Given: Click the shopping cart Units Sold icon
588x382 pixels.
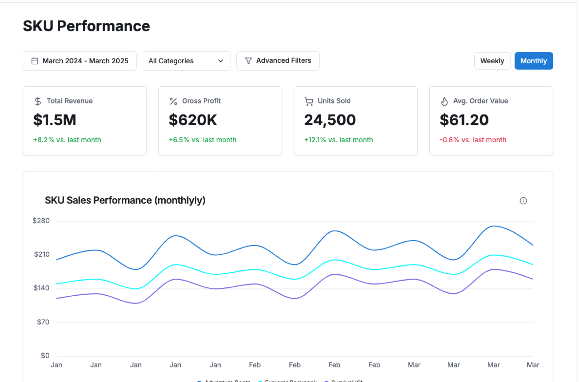Looking at the screenshot, I should [309, 101].
